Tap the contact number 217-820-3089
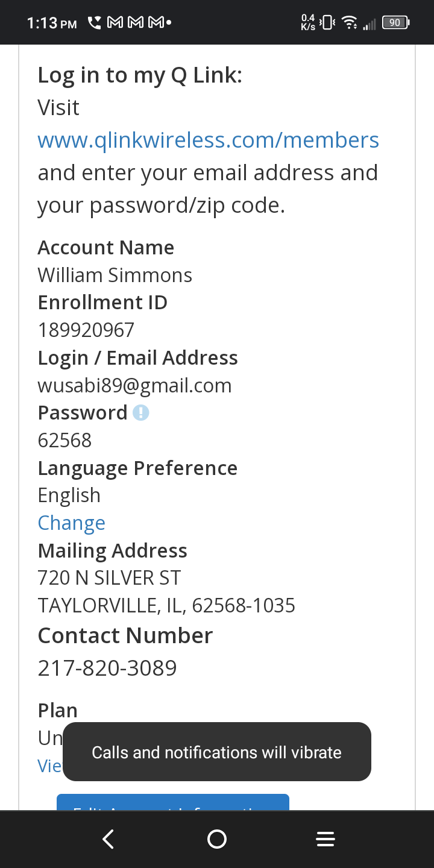 [107, 668]
